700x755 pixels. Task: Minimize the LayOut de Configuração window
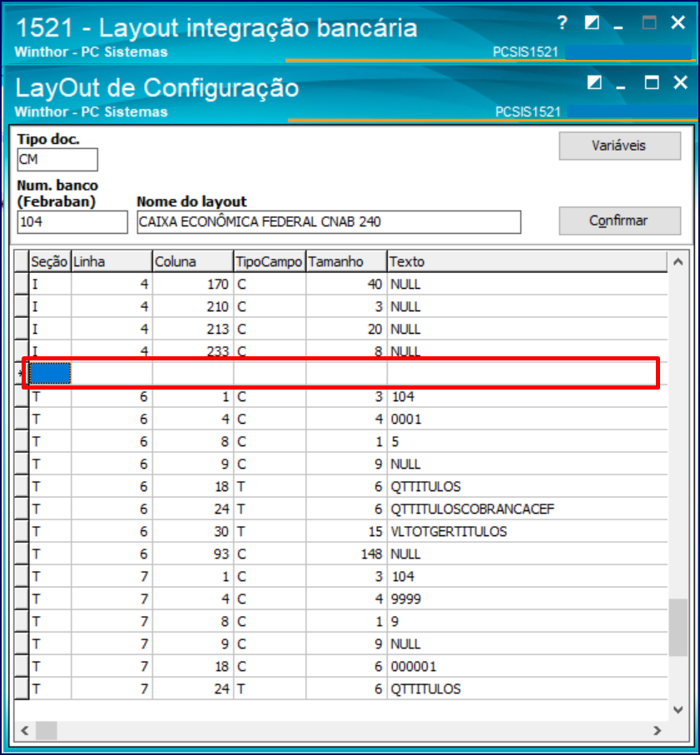click(621, 87)
